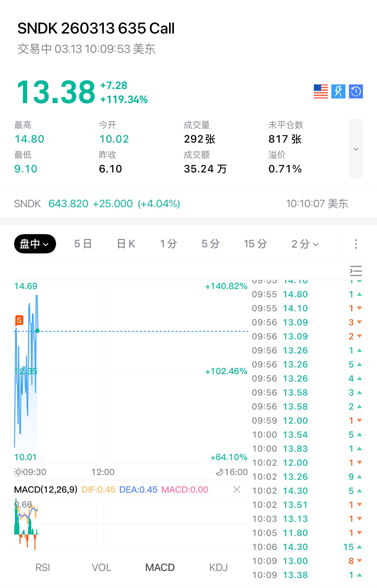Switch to the 日K chart tab

click(x=126, y=244)
